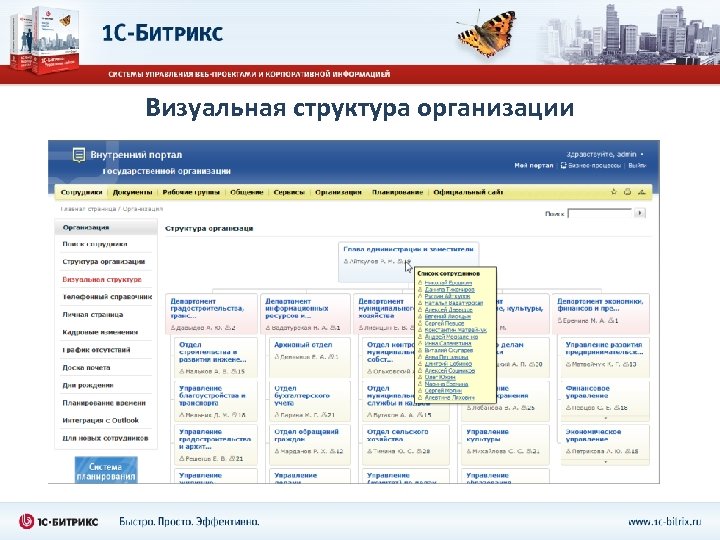
Task: Click employee count icon in Управление культуры card
Action: point(529,451)
